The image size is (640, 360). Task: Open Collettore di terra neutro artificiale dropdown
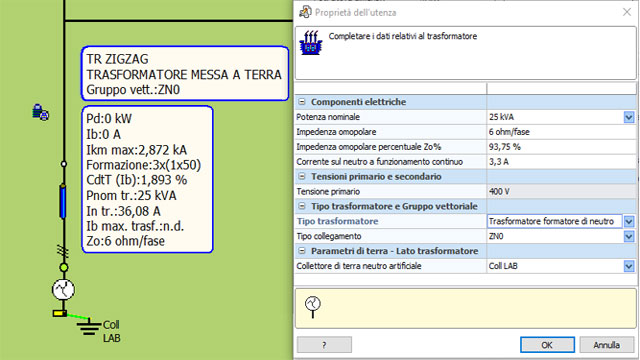click(629, 266)
